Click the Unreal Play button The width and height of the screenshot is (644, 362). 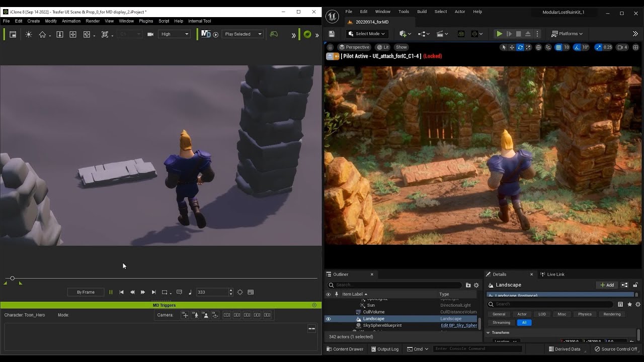499,34
